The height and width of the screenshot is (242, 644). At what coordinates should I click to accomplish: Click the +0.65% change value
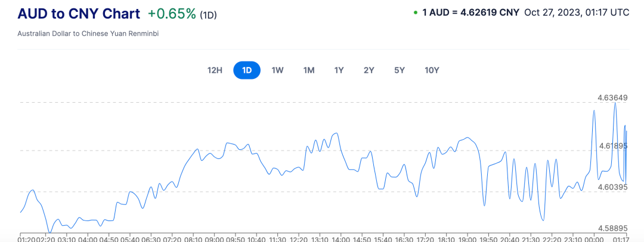point(172,14)
